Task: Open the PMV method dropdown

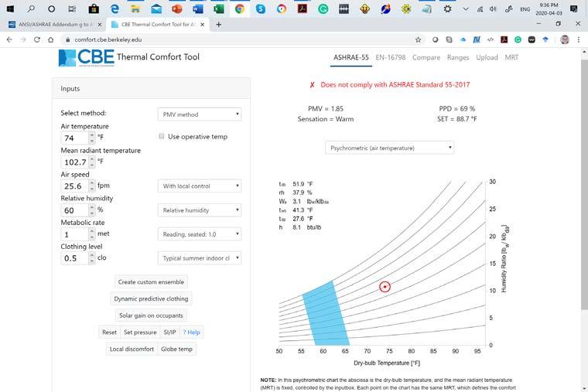Action: pyautogui.click(x=200, y=114)
